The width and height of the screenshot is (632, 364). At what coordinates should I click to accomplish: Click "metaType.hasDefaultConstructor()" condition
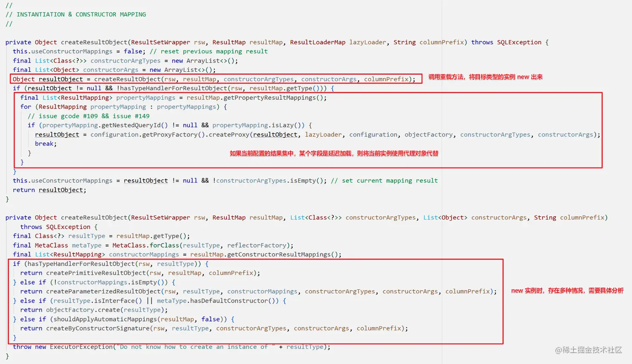coord(216,301)
